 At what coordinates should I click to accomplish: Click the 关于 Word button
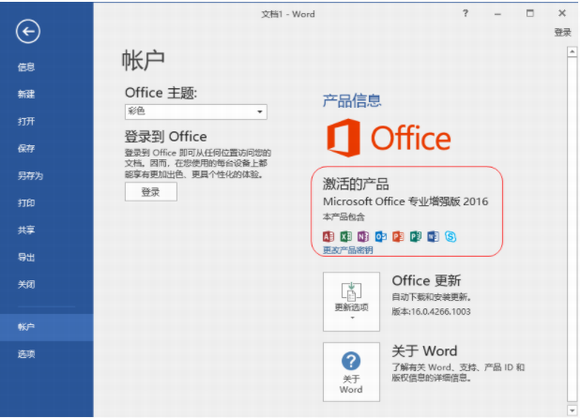[x=351, y=372]
